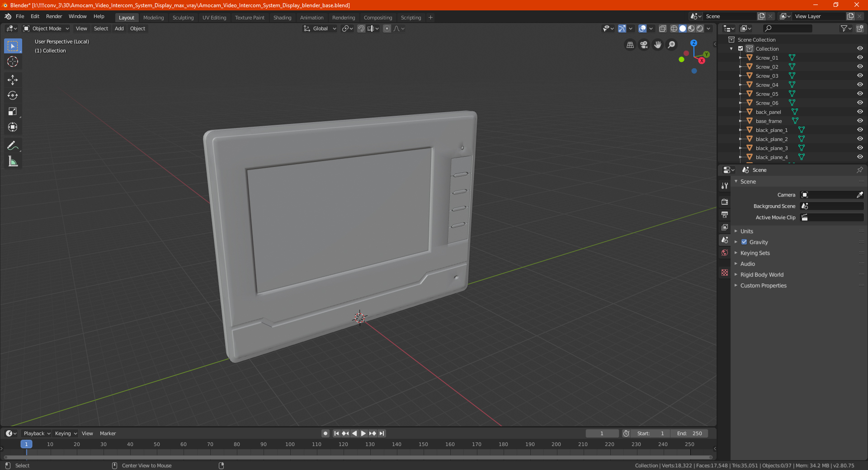Expand the Keying Sets panel
The height and width of the screenshot is (470, 868).
(x=755, y=253)
